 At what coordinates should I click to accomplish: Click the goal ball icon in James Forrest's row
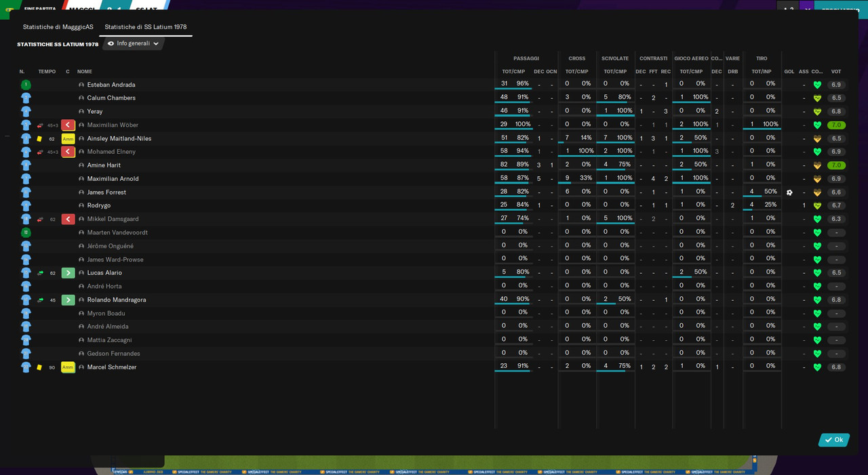(x=789, y=192)
